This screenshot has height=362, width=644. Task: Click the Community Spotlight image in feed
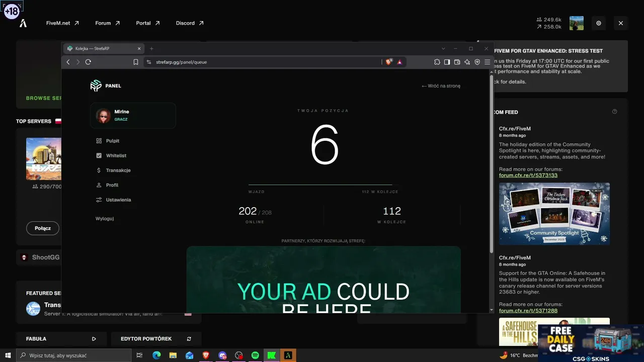click(554, 214)
